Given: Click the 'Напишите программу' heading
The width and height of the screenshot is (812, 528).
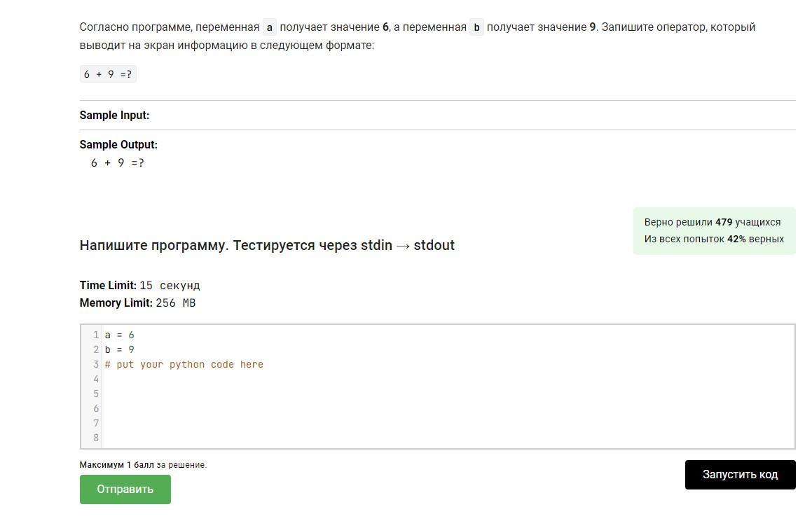Looking at the screenshot, I should pos(267,245).
